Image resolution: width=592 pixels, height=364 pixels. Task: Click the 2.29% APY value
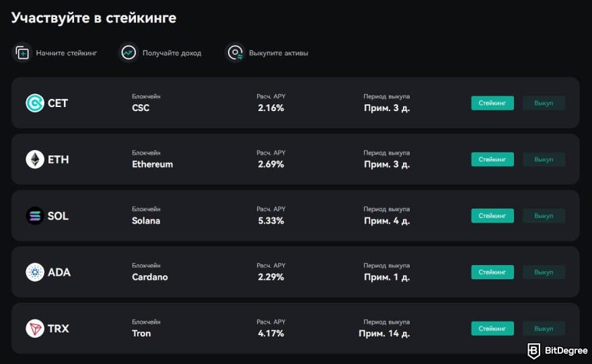tap(271, 277)
